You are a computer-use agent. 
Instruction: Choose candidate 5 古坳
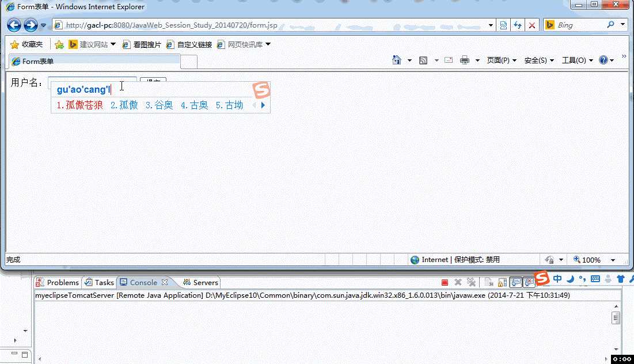[229, 105]
